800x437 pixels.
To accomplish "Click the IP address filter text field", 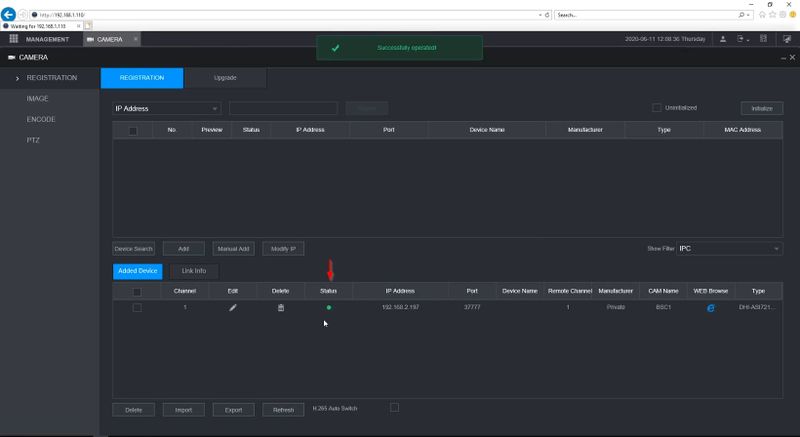I will point(283,108).
